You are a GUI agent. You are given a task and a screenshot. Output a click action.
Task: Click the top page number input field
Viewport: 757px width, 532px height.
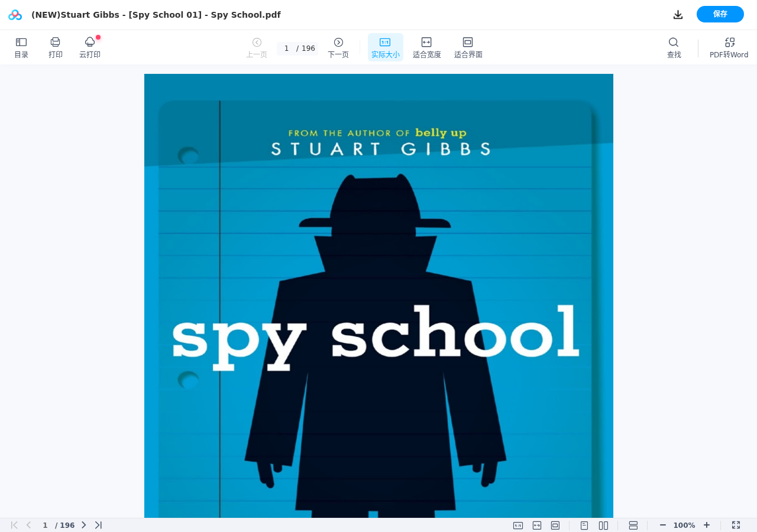(286, 48)
